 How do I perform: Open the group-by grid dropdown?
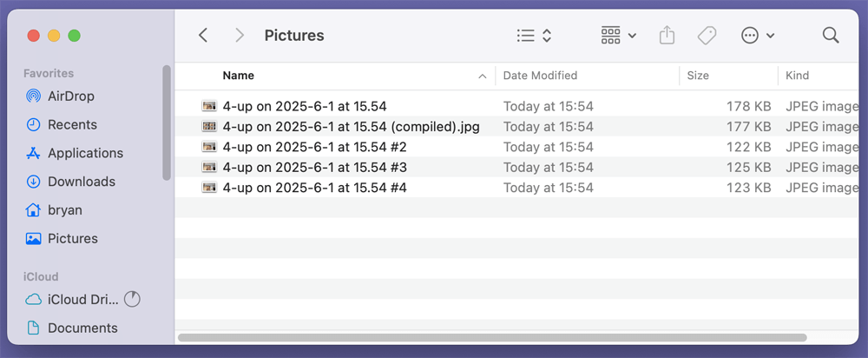(x=618, y=36)
